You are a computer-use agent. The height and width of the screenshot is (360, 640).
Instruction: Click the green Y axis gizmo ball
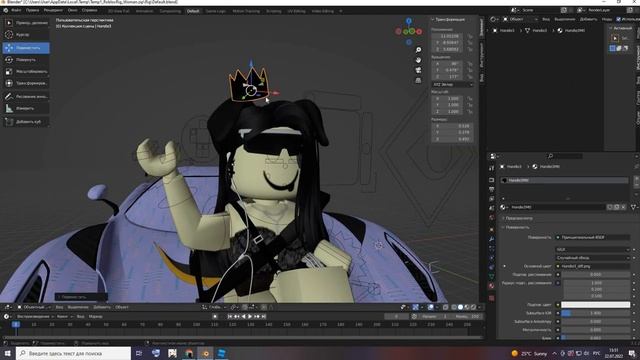click(x=412, y=31)
